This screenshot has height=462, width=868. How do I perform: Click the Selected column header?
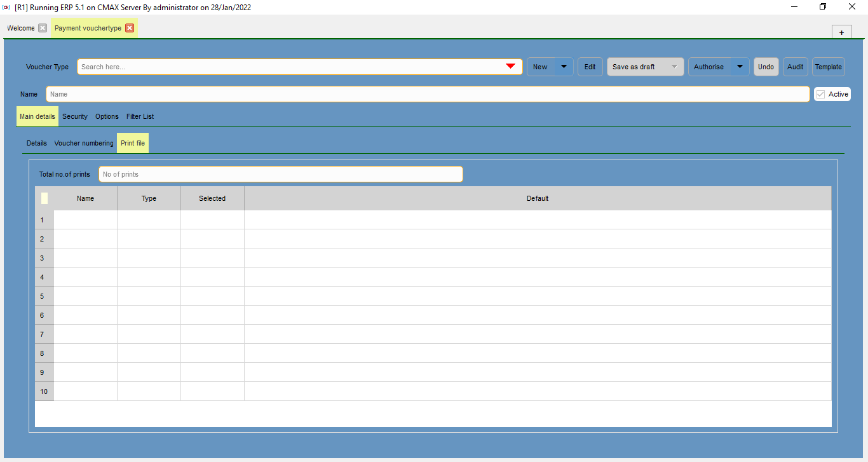click(x=213, y=198)
